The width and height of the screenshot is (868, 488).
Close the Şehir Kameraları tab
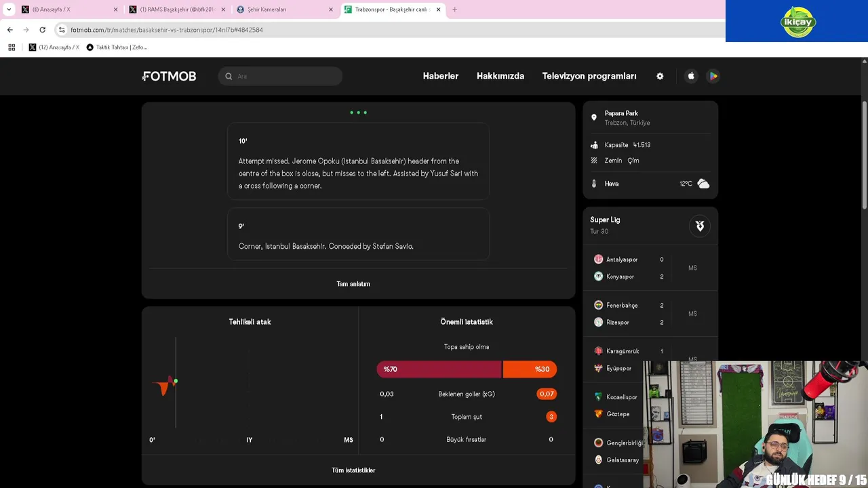pos(331,9)
